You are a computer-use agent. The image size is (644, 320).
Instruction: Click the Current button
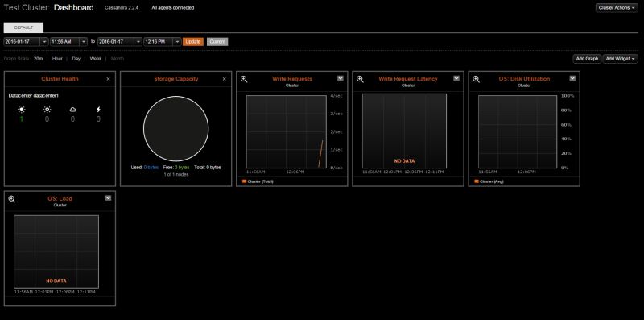tap(217, 42)
